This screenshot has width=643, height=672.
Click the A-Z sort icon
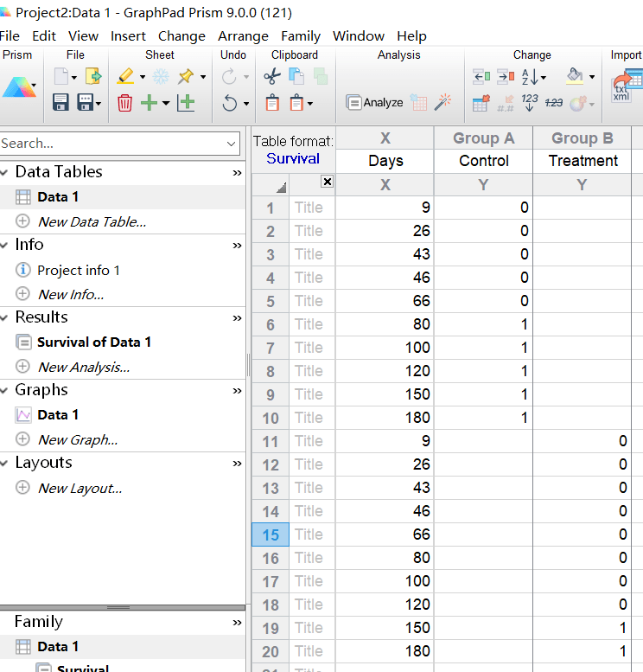click(x=531, y=77)
